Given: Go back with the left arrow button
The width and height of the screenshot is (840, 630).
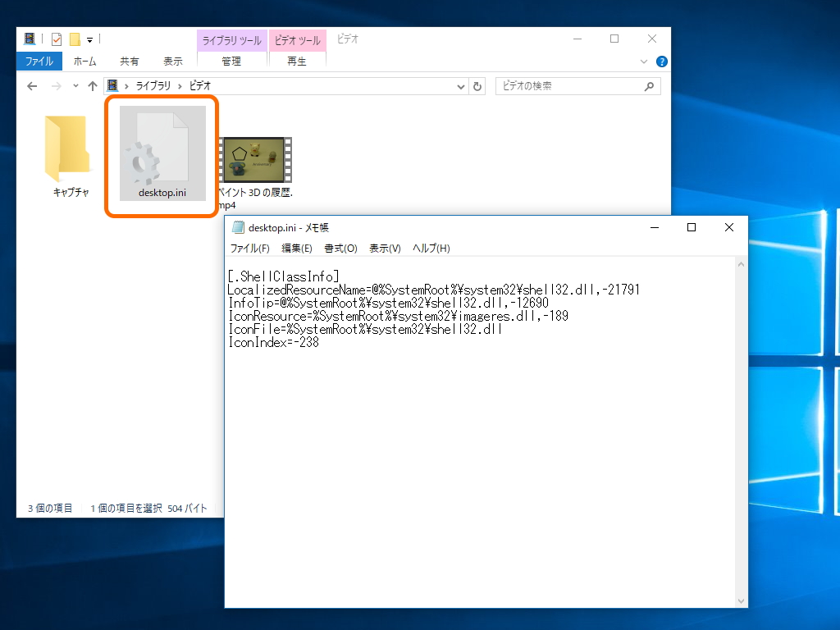Looking at the screenshot, I should tap(32, 85).
